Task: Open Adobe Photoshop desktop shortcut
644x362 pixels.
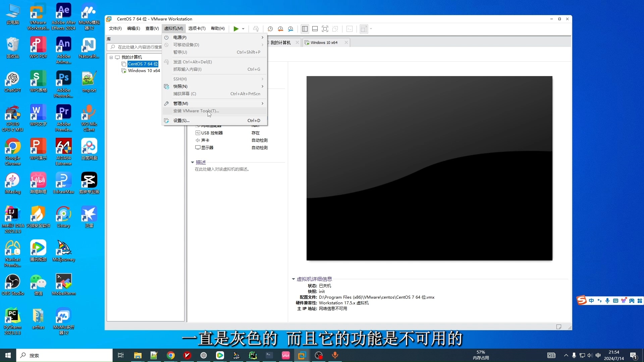Action: click(63, 84)
